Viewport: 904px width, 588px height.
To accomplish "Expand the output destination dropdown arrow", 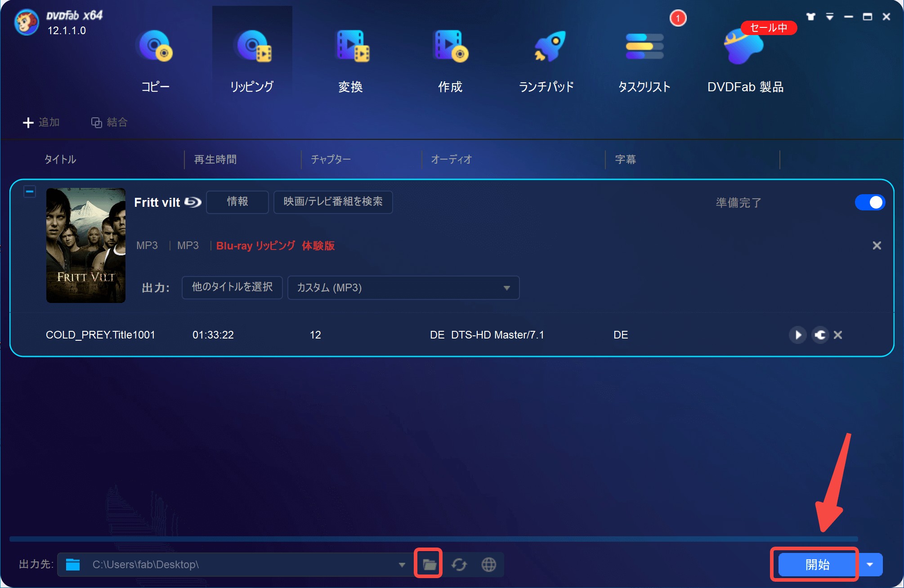I will tap(402, 565).
